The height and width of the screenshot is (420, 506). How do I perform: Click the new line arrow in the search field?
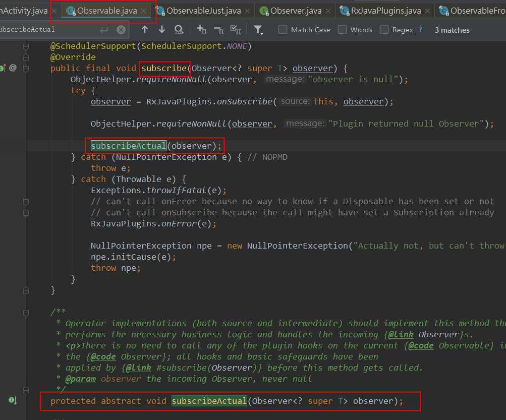(104, 30)
